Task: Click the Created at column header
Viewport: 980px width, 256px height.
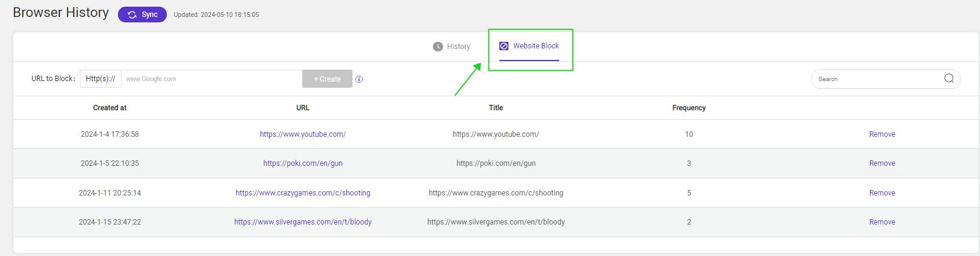Action: point(109,108)
